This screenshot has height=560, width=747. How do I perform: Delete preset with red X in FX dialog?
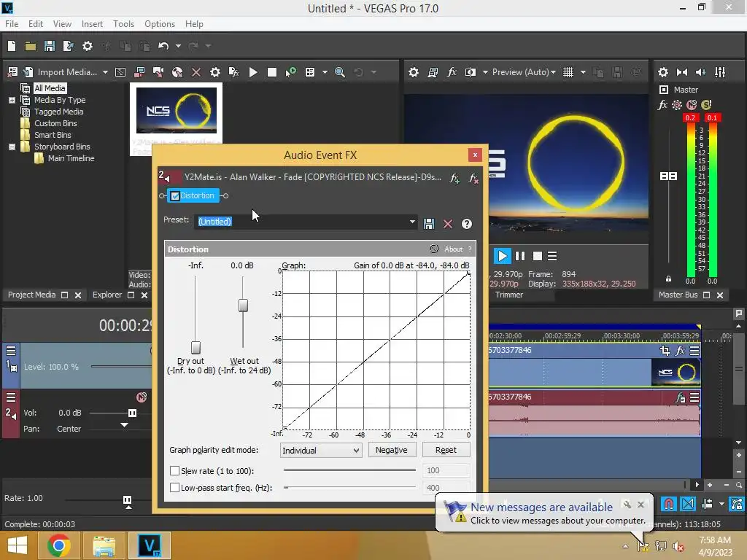[x=448, y=224]
